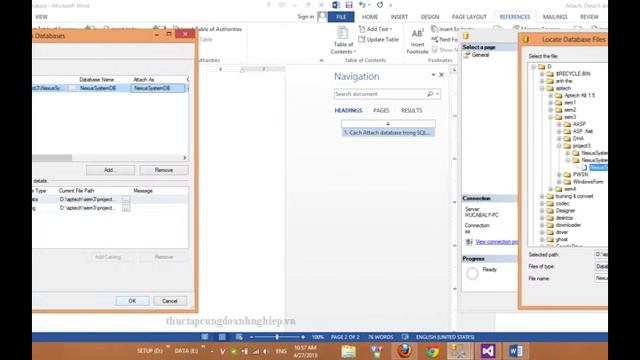Image resolution: width=640 pixels, height=360 pixels.
Task: Click the Print Layout view icon
Action: click(x=222, y=337)
